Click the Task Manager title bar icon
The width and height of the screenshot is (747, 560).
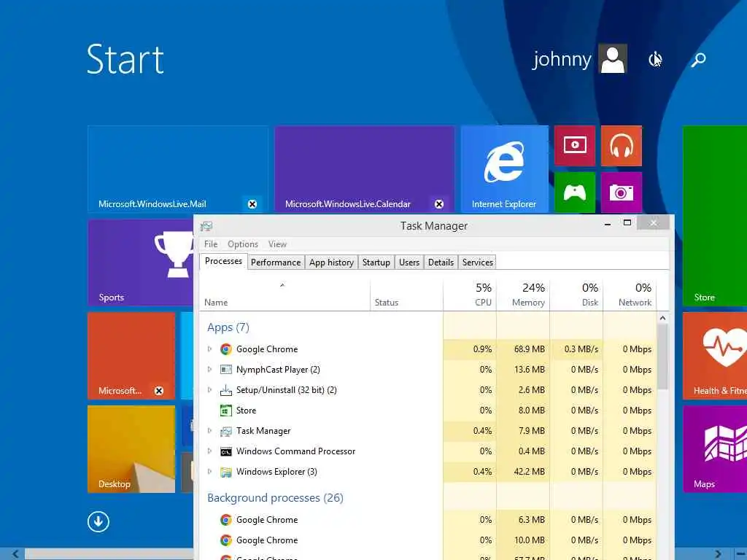[206, 226]
